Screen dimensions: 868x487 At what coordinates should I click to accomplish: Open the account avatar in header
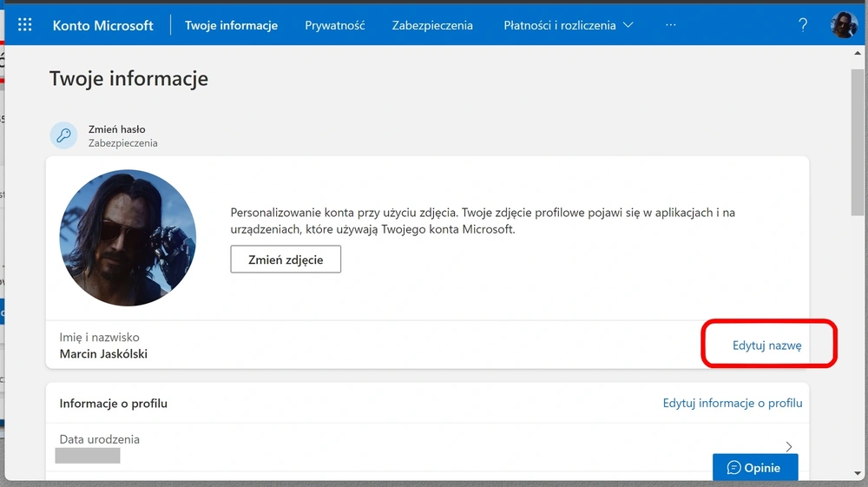click(844, 25)
